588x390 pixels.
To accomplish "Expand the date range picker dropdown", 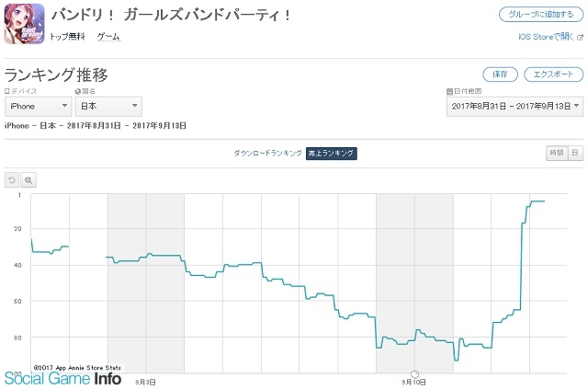I will [x=514, y=106].
